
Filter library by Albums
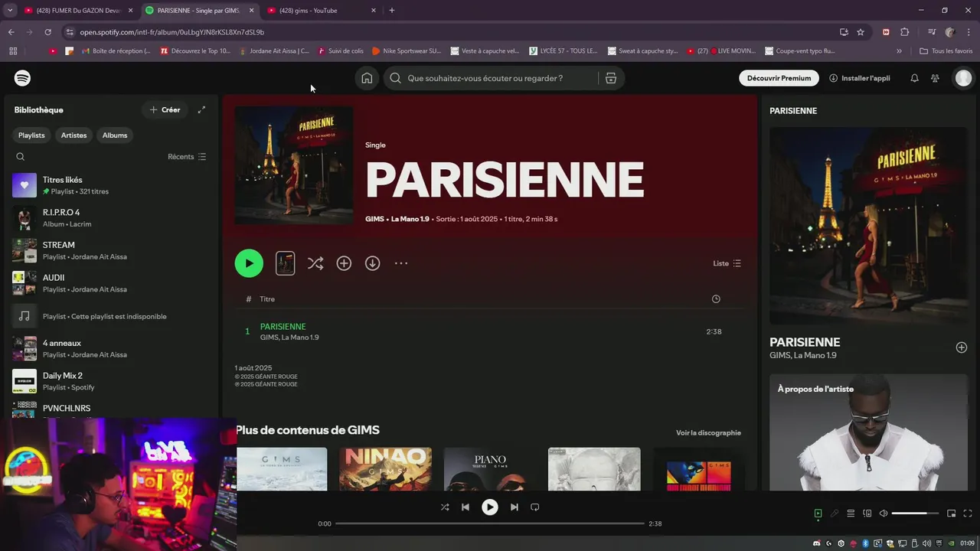point(115,135)
